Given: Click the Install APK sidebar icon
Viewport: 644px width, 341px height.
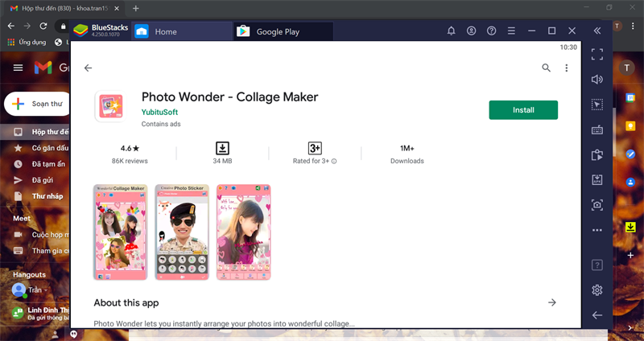Looking at the screenshot, I should tap(597, 179).
